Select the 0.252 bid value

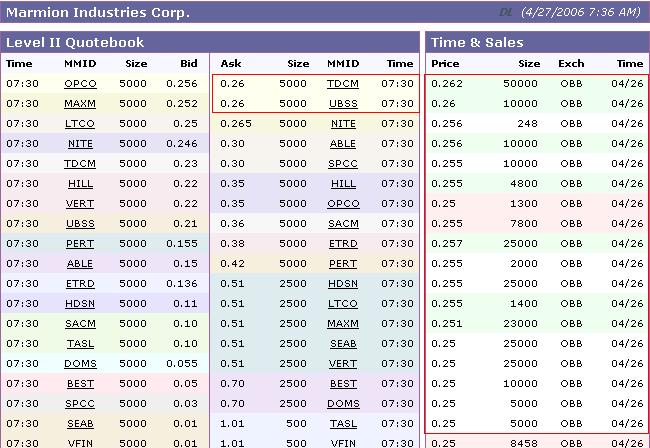[x=182, y=104]
